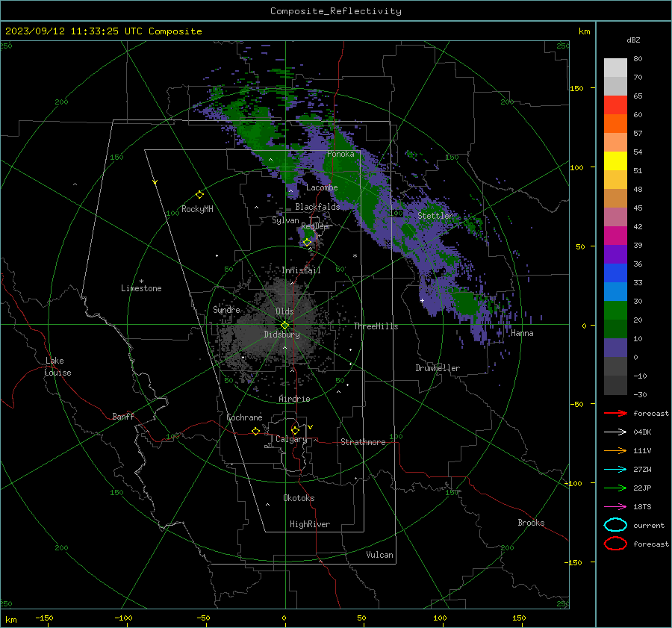Select the 51 dBZ yellow color swatch

coord(615,161)
